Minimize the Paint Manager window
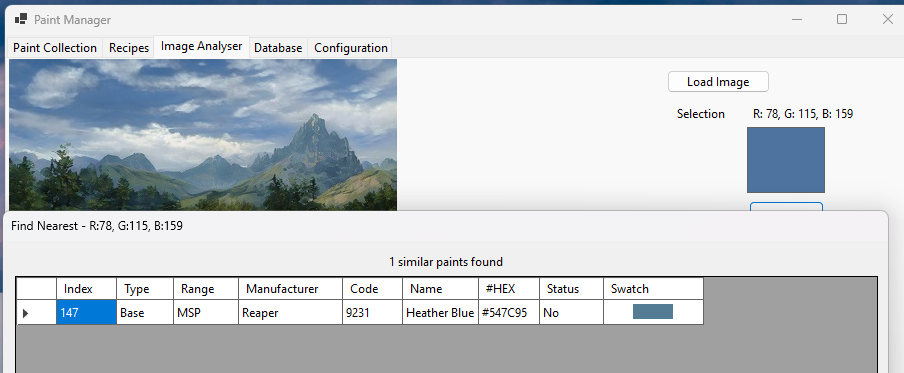904x373 pixels. click(x=797, y=19)
